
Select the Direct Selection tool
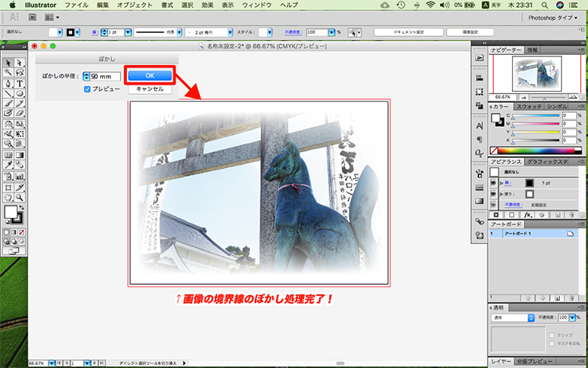[x=19, y=63]
